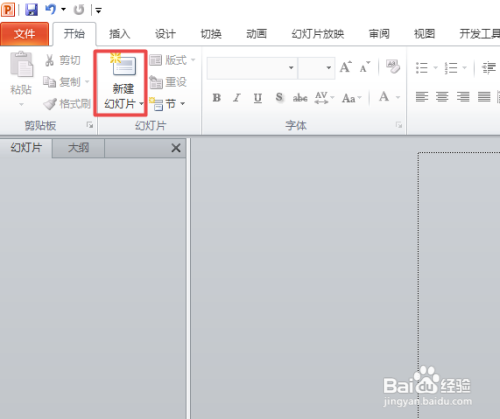
Task: Select the 格式刷 format painter
Action: tap(67, 104)
